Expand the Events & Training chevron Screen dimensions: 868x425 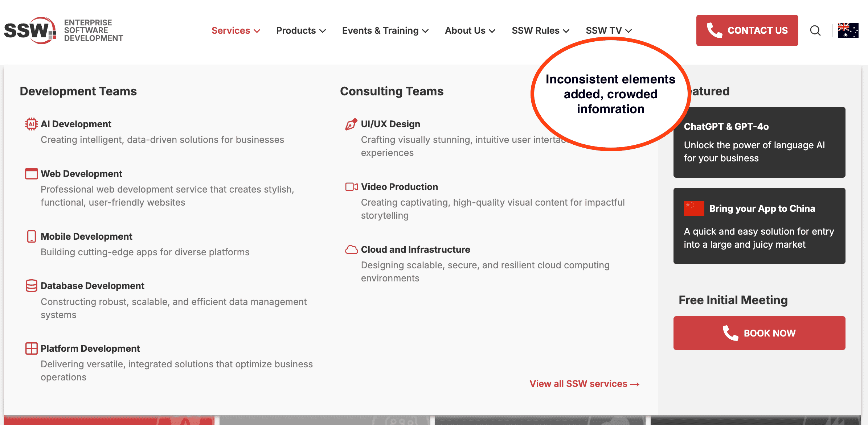click(x=425, y=31)
